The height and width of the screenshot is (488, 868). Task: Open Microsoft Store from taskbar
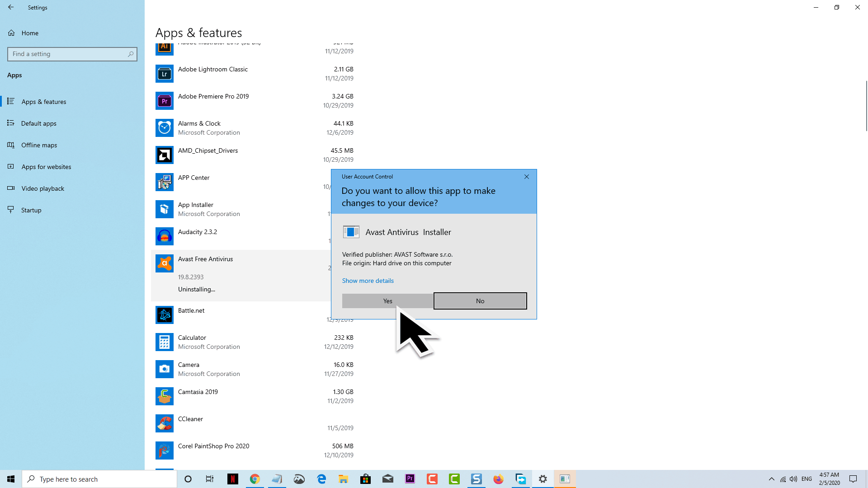[x=366, y=479]
